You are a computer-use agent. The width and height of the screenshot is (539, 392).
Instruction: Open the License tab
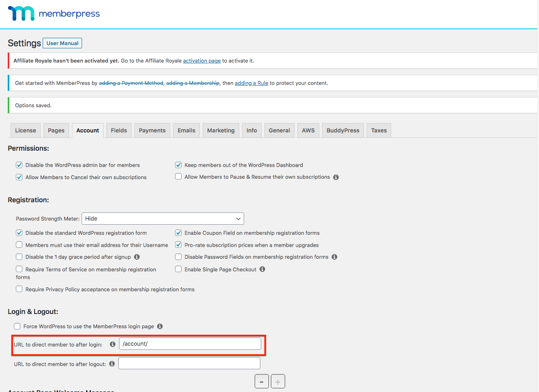click(26, 130)
